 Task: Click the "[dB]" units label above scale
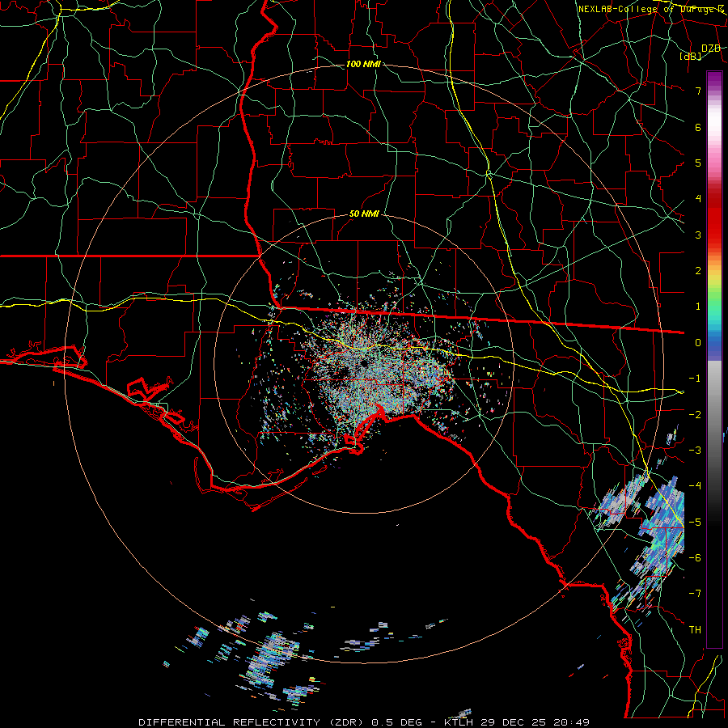691,56
